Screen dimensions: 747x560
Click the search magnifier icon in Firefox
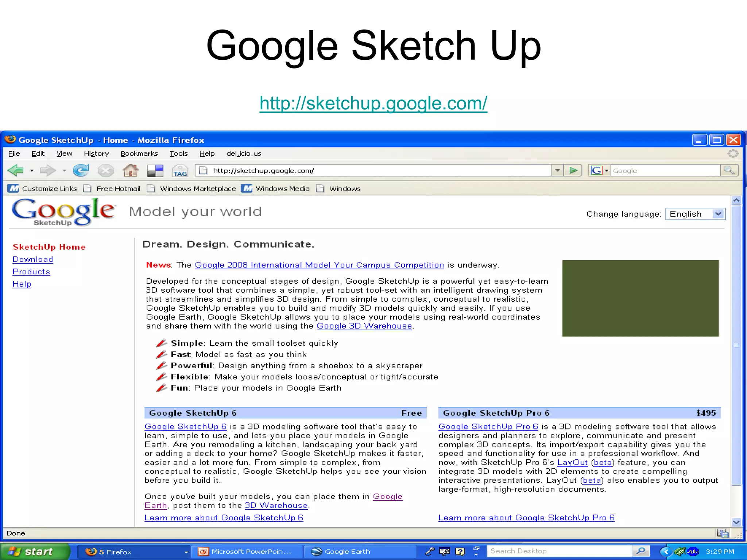[729, 170]
